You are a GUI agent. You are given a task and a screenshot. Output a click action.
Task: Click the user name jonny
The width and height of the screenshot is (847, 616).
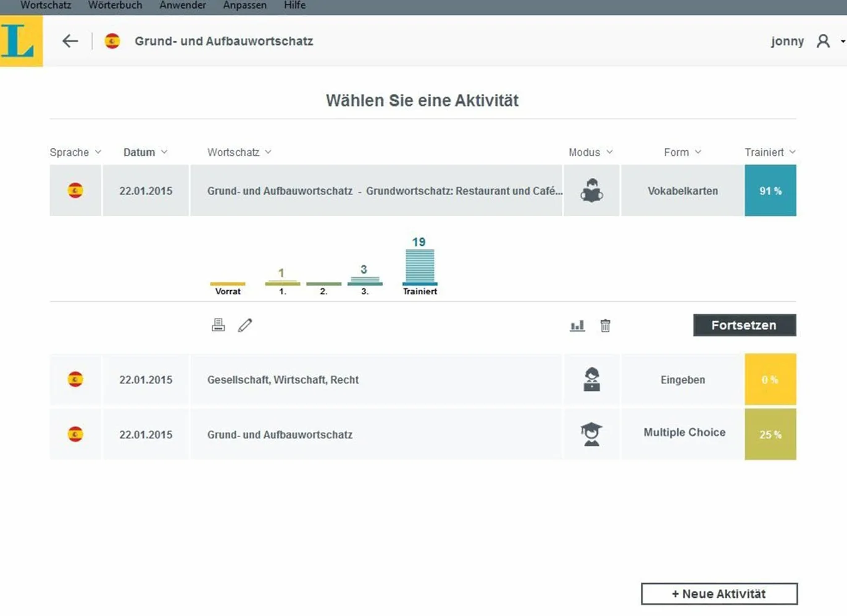tap(787, 41)
